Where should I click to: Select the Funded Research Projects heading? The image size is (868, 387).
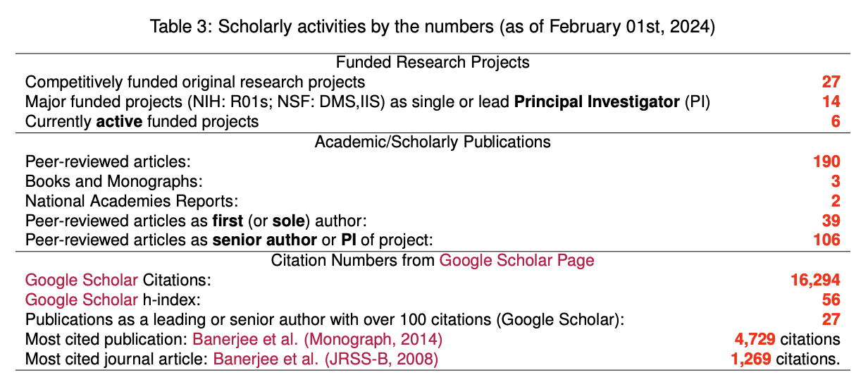pyautogui.click(x=433, y=62)
